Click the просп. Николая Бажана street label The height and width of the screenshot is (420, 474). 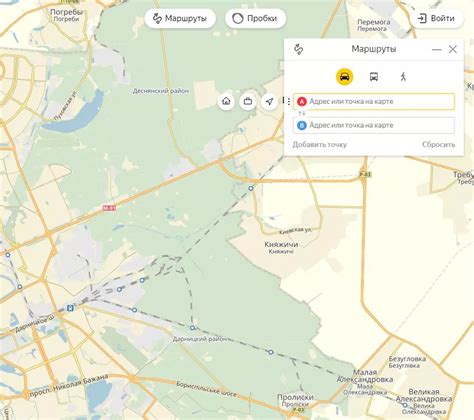tap(69, 386)
